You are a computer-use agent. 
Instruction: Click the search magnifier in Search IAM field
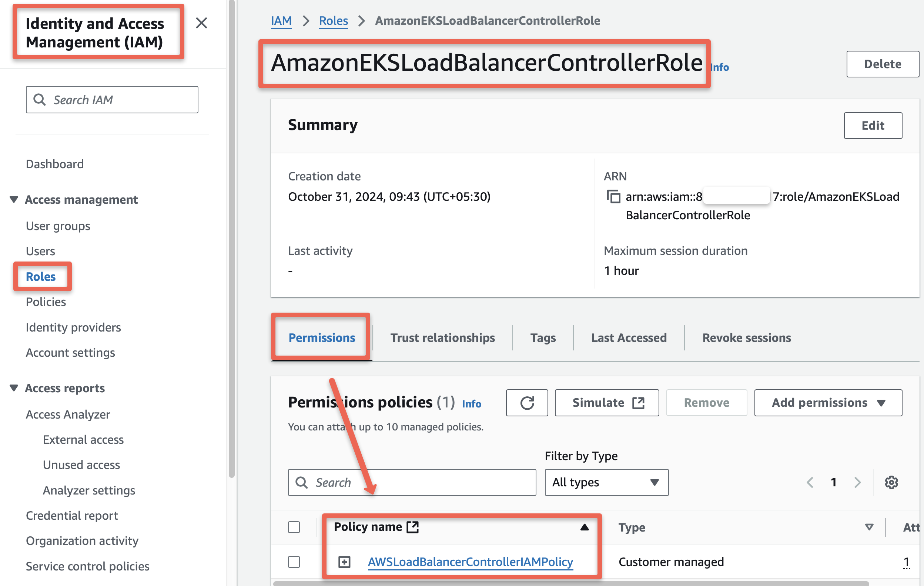tap(40, 100)
